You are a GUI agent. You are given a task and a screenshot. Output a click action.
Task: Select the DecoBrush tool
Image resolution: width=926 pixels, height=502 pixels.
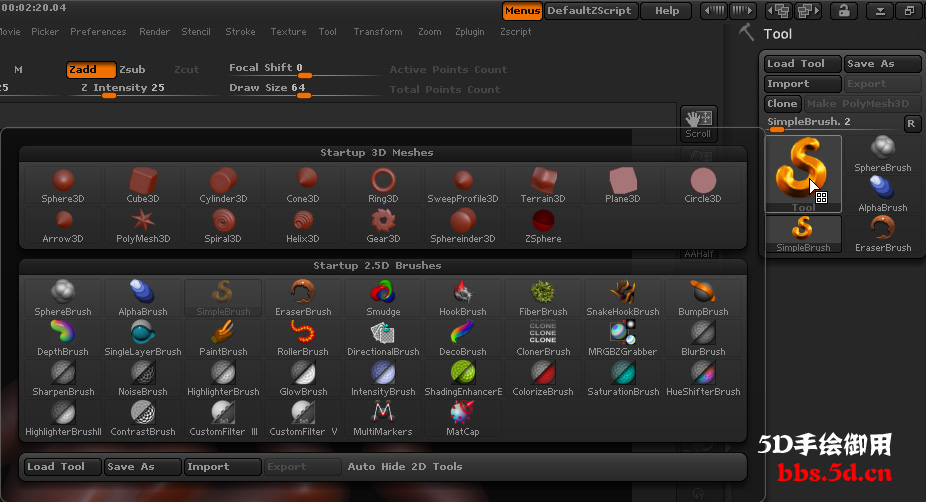click(x=463, y=338)
